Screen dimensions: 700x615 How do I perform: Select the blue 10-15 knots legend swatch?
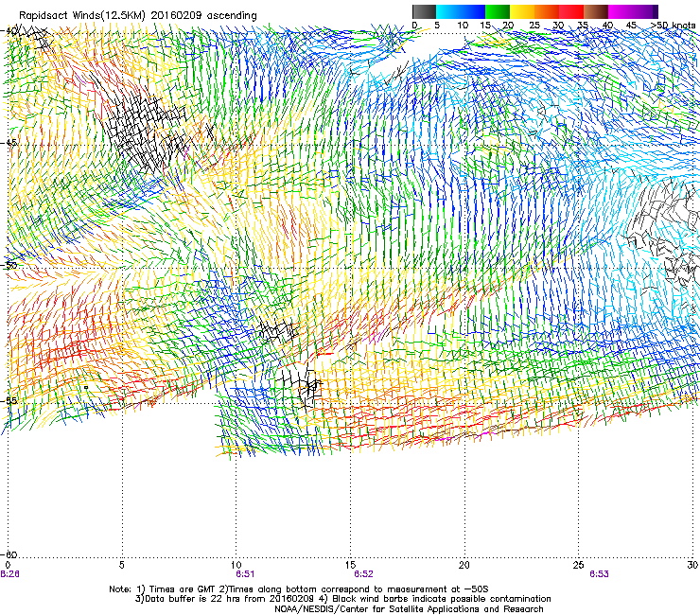[473, 11]
